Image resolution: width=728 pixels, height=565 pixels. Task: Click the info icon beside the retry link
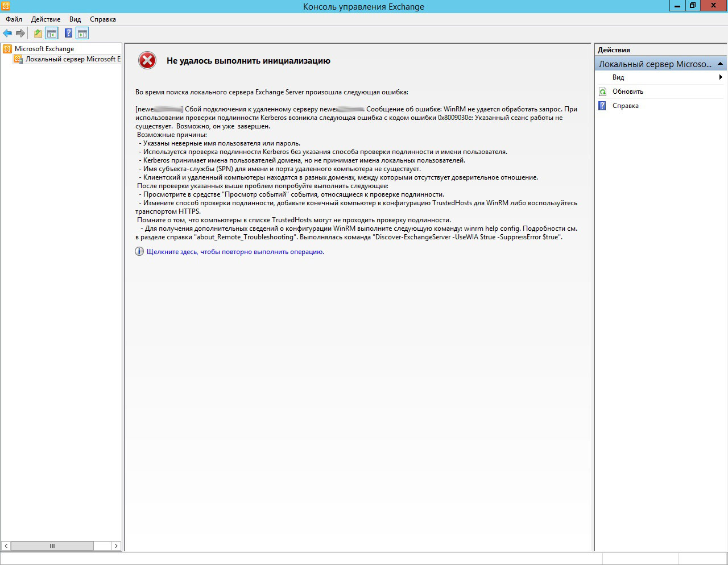tap(139, 251)
